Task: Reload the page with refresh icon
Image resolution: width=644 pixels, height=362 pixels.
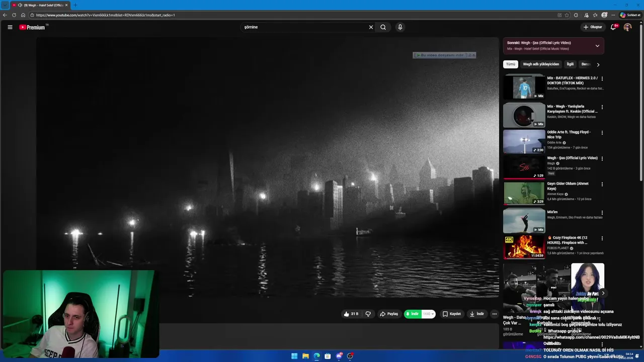Action: 14,15
